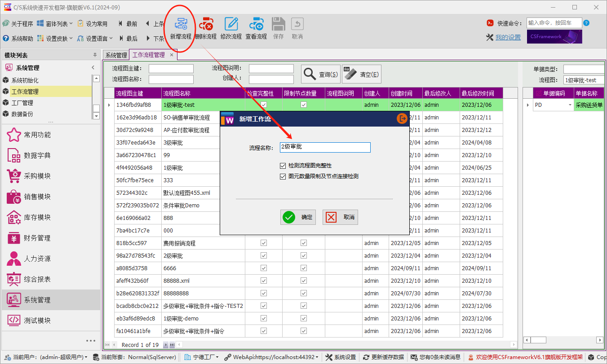
Task: Select 工厂管理 in the module list
Action: [47, 103]
